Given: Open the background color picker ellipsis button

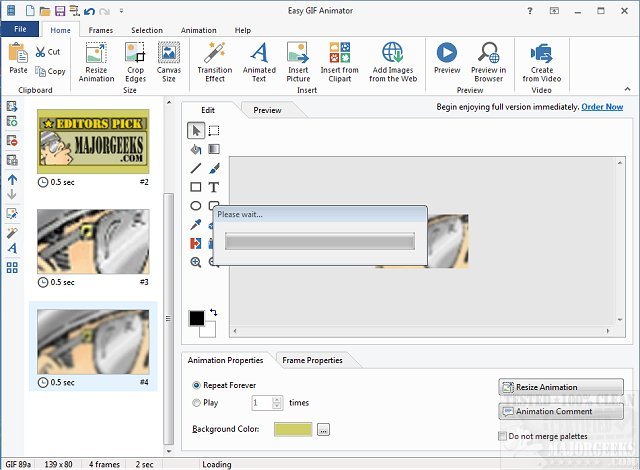Looking at the screenshot, I should (x=322, y=429).
